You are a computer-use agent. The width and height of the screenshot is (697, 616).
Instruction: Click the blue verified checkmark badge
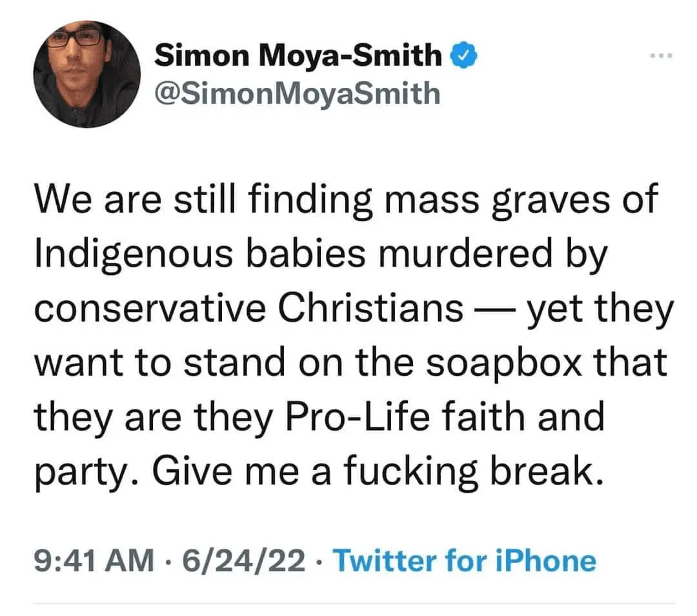point(464,57)
